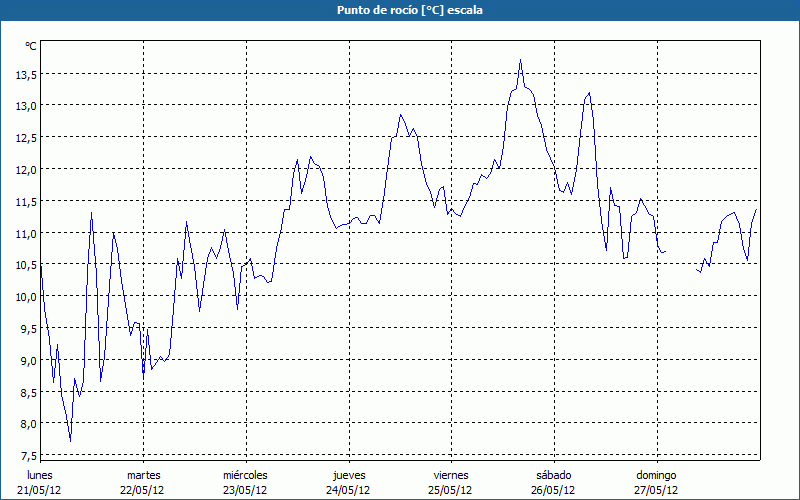Select the 12,0 y-axis value
Screen dimensions: 800x500
coord(26,170)
